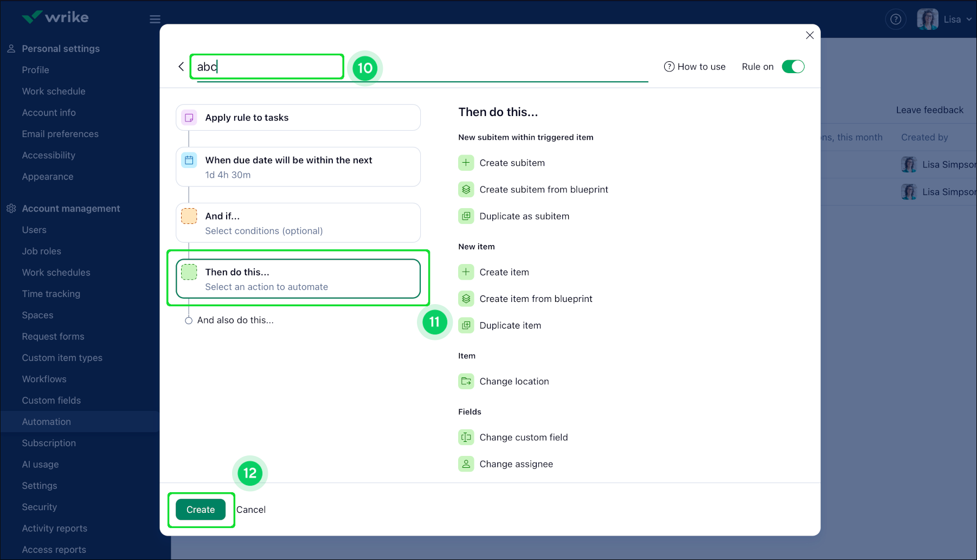Image resolution: width=977 pixels, height=560 pixels.
Task: Click the orange And if condition icon
Action: (x=189, y=216)
